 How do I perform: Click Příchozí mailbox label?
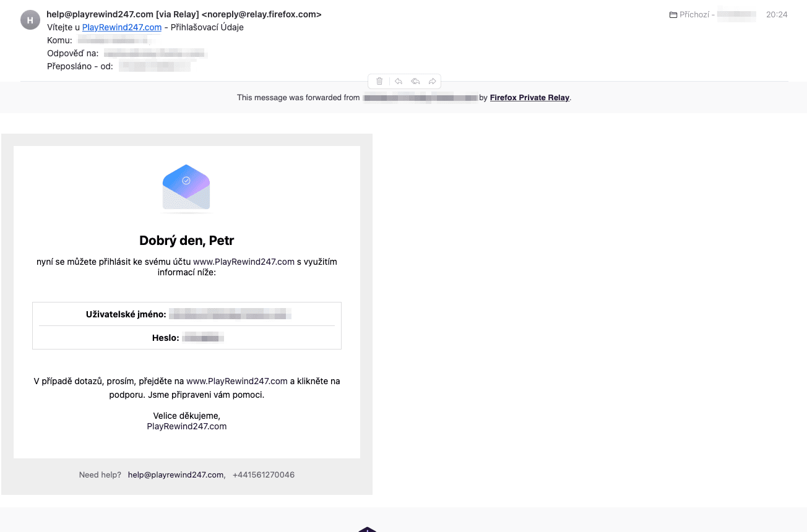point(694,15)
